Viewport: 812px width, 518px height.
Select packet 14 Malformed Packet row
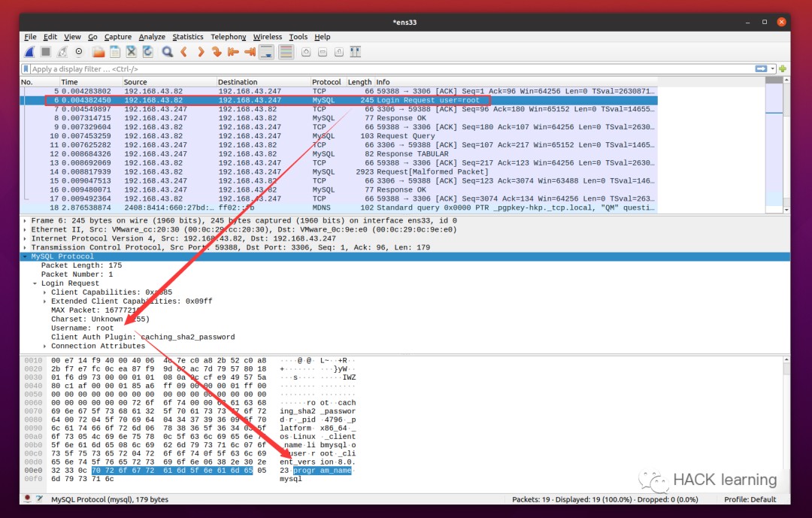click(x=339, y=172)
